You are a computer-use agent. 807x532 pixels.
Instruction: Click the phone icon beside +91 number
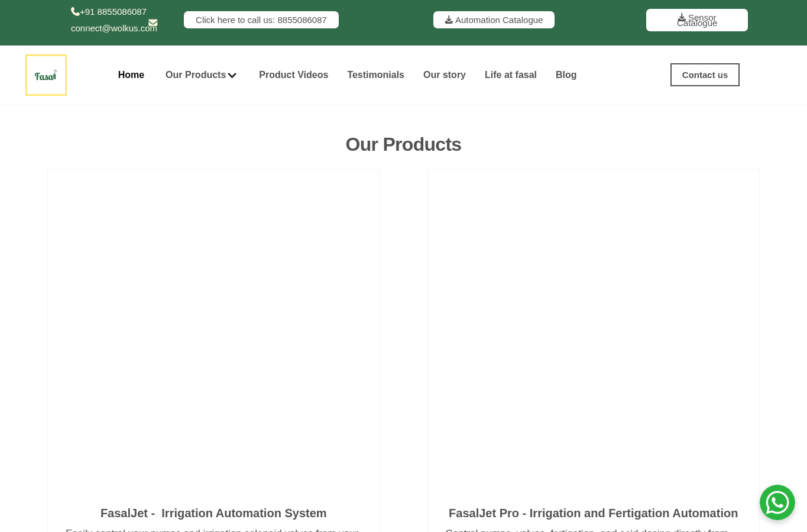click(75, 12)
